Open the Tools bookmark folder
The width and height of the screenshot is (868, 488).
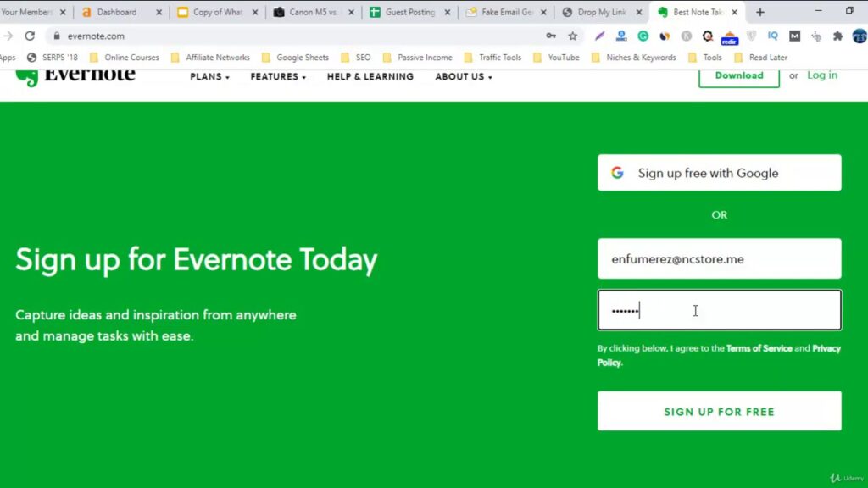point(705,57)
